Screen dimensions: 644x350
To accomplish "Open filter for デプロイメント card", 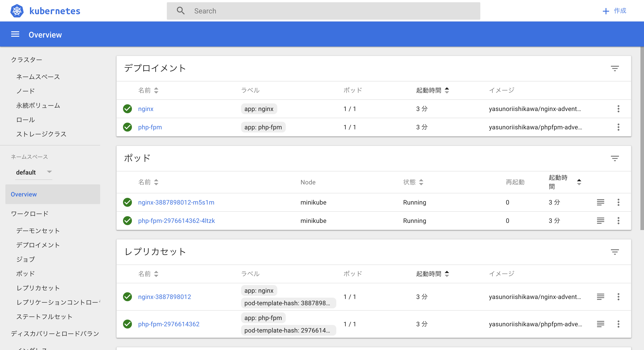I will pos(615,68).
